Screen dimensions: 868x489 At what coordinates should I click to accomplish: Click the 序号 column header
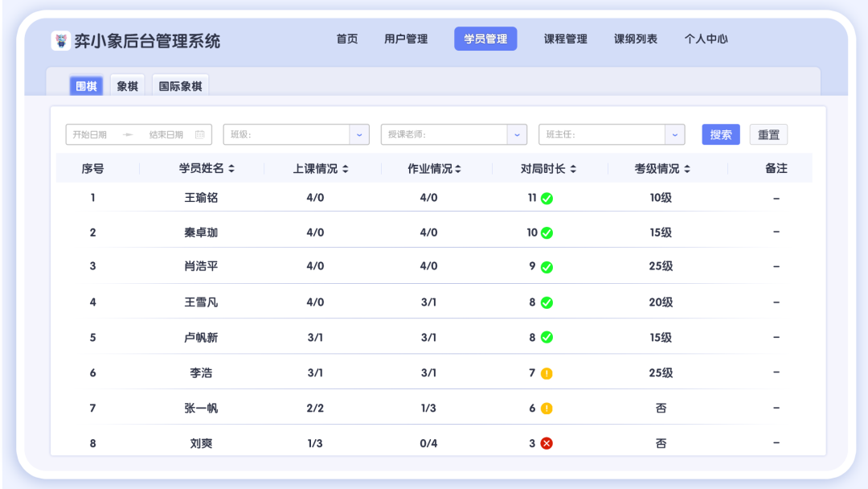point(92,168)
